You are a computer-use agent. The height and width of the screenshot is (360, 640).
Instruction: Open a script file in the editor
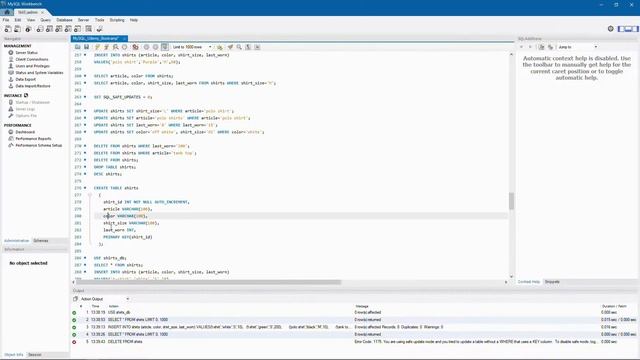[x=78, y=47]
